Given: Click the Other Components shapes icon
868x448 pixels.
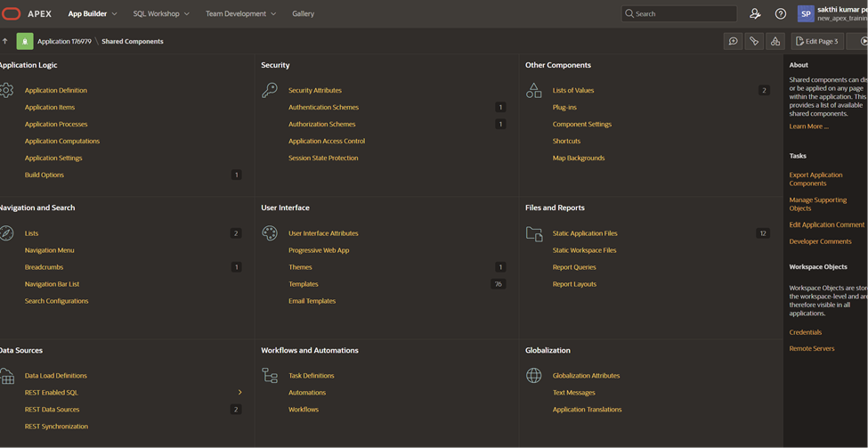Looking at the screenshot, I should pos(533,90).
